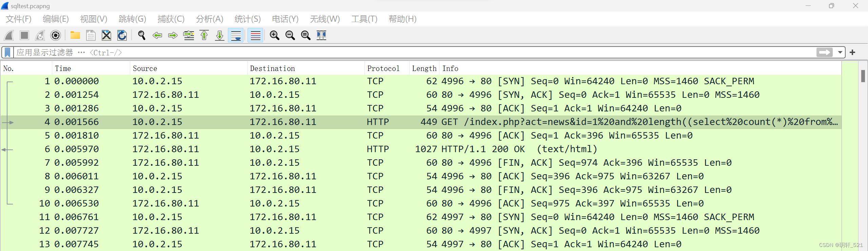Click the restart capture icon

pos(40,35)
